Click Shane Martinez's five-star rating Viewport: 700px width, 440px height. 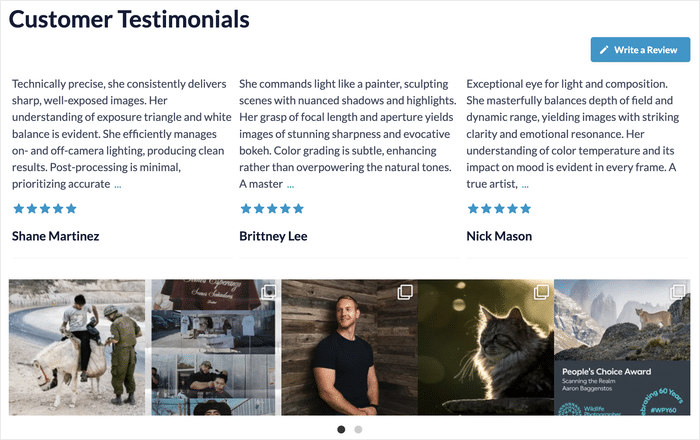[x=44, y=209]
